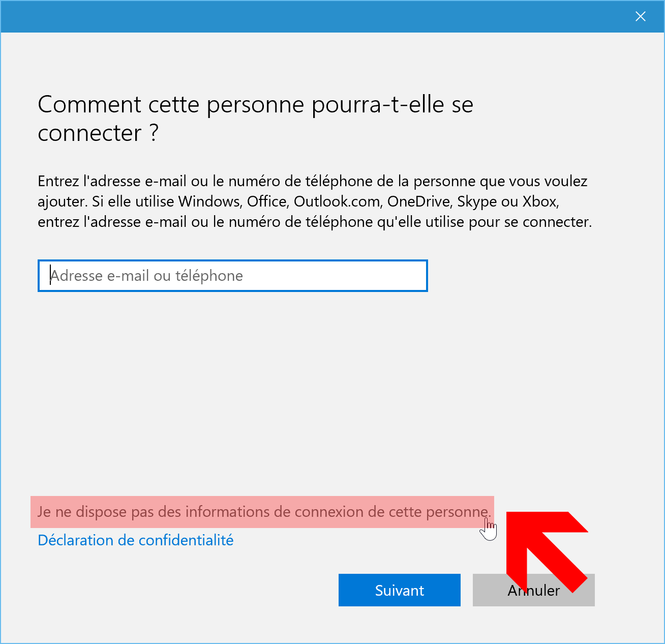Click the blue title bar
Image resolution: width=665 pixels, height=644 pixels.
pos(315,16)
